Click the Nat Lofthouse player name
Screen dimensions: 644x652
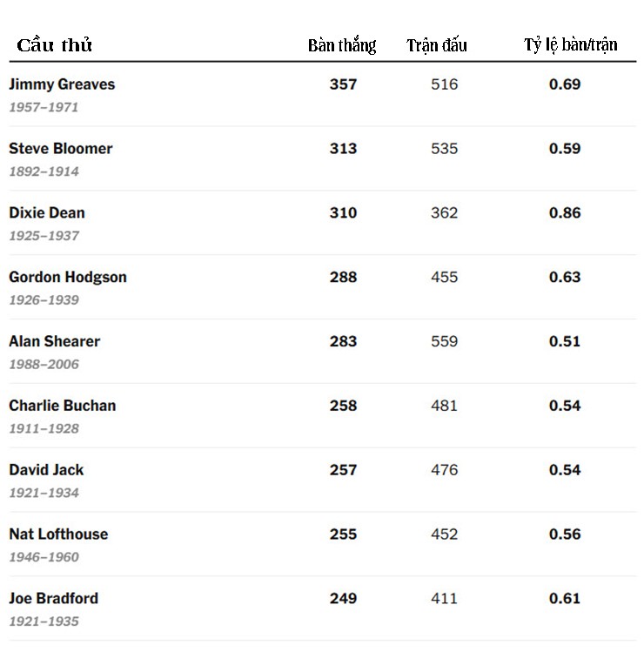(x=58, y=534)
